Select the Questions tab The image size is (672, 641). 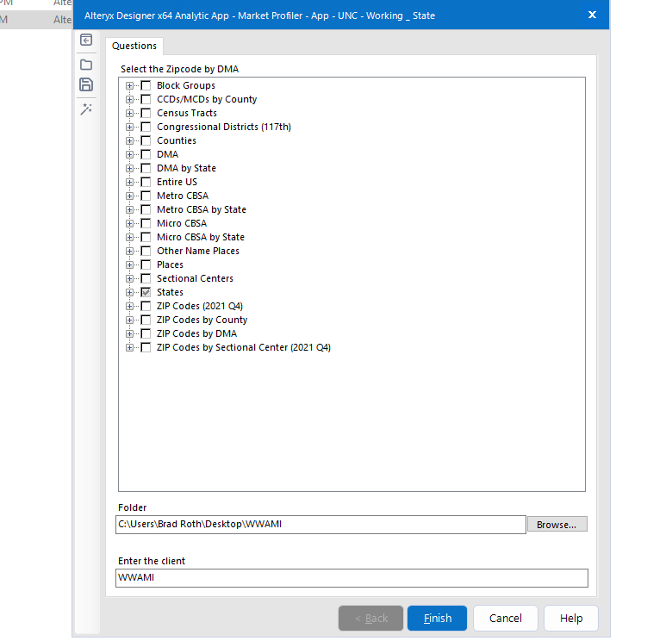(x=134, y=46)
